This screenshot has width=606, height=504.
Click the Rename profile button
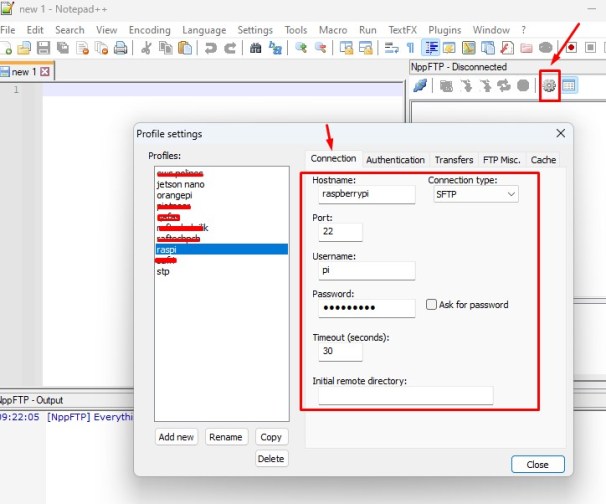pos(226,437)
